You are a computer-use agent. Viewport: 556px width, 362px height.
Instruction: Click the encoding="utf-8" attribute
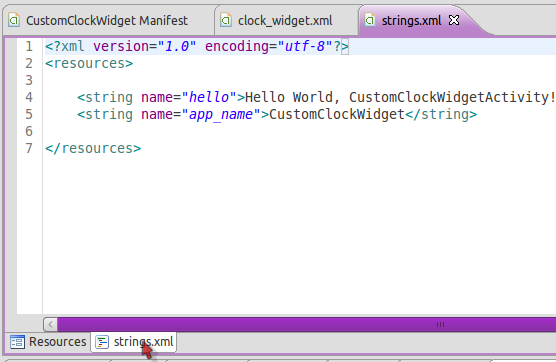pos(268,46)
